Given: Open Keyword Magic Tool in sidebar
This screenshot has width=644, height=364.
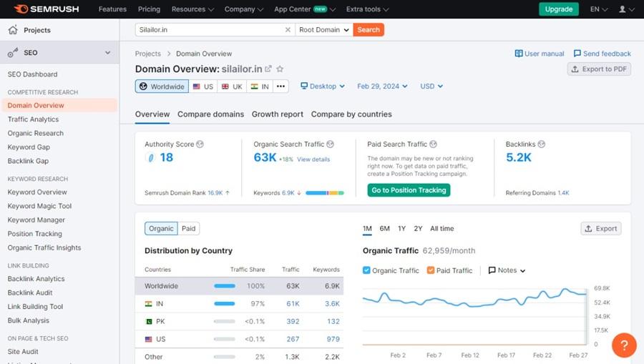Looking at the screenshot, I should [39, 206].
